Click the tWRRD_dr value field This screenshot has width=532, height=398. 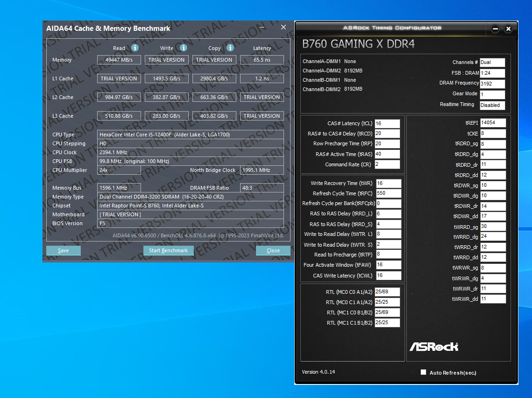[x=493, y=247]
